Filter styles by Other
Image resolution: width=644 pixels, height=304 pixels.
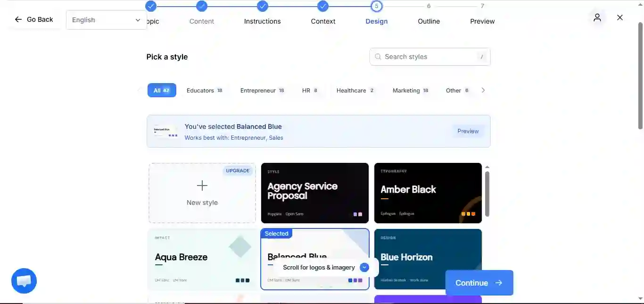(x=457, y=90)
